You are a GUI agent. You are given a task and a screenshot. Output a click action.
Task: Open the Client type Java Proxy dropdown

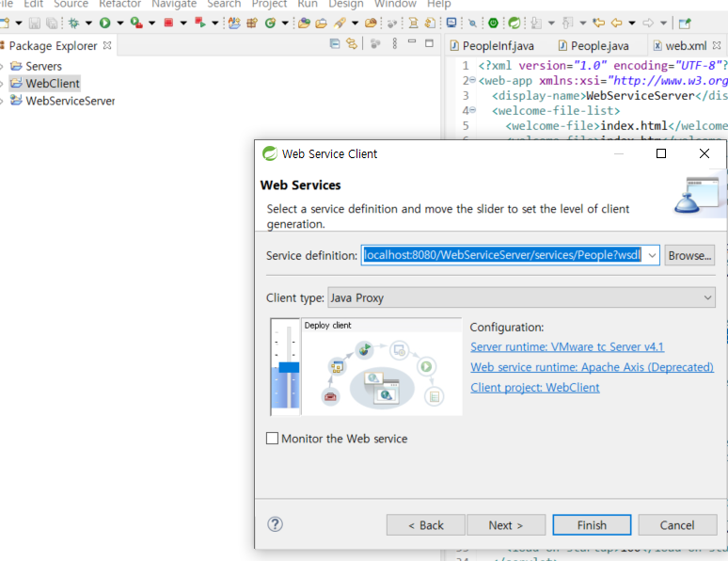521,297
